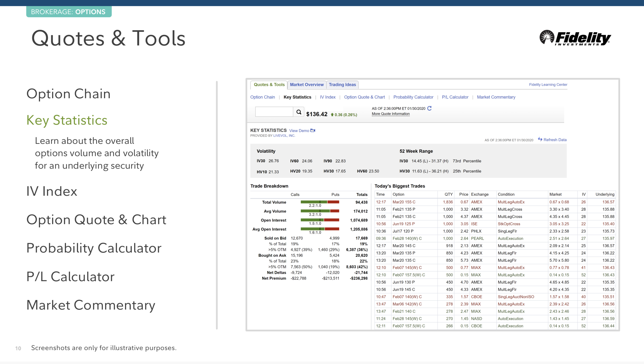
Task: Click the Fidelity Investments logo
Action: [575, 38]
